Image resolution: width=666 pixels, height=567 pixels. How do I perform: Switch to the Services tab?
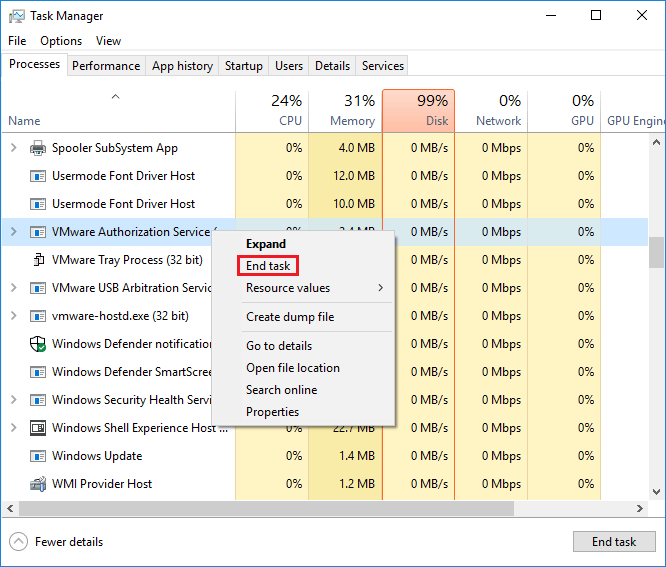(x=383, y=66)
